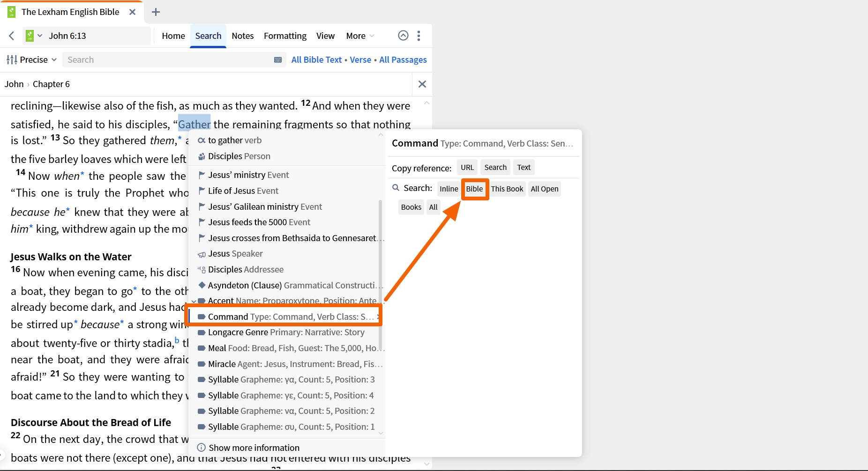The height and width of the screenshot is (471, 868).
Task: Copy reference as Search
Action: pos(495,168)
